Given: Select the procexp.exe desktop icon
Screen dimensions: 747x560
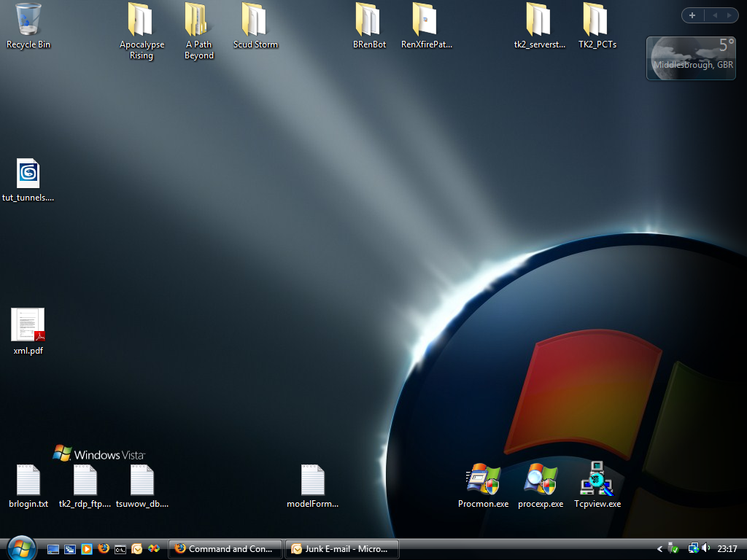Looking at the screenshot, I should click(541, 480).
